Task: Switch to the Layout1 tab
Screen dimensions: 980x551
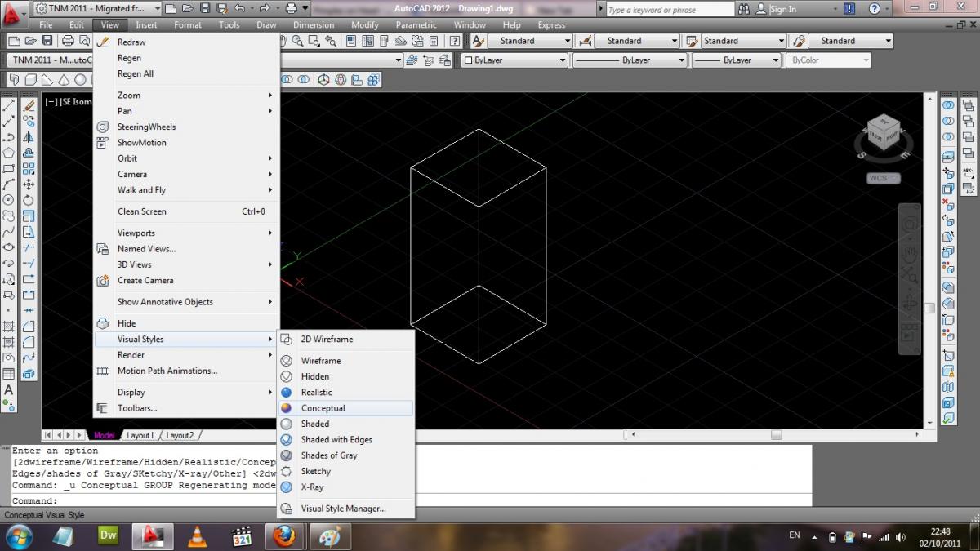Action: (x=140, y=435)
